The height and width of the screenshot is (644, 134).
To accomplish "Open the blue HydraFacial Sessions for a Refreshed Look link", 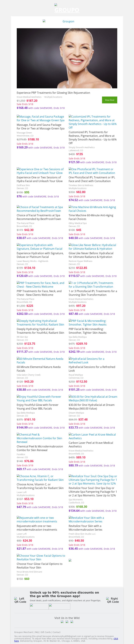I will coord(86,361).
